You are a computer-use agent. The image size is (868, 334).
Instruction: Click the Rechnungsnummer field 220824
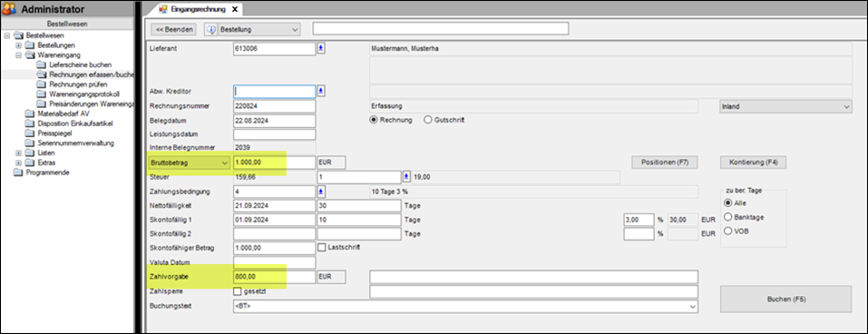pyautogui.click(x=275, y=106)
